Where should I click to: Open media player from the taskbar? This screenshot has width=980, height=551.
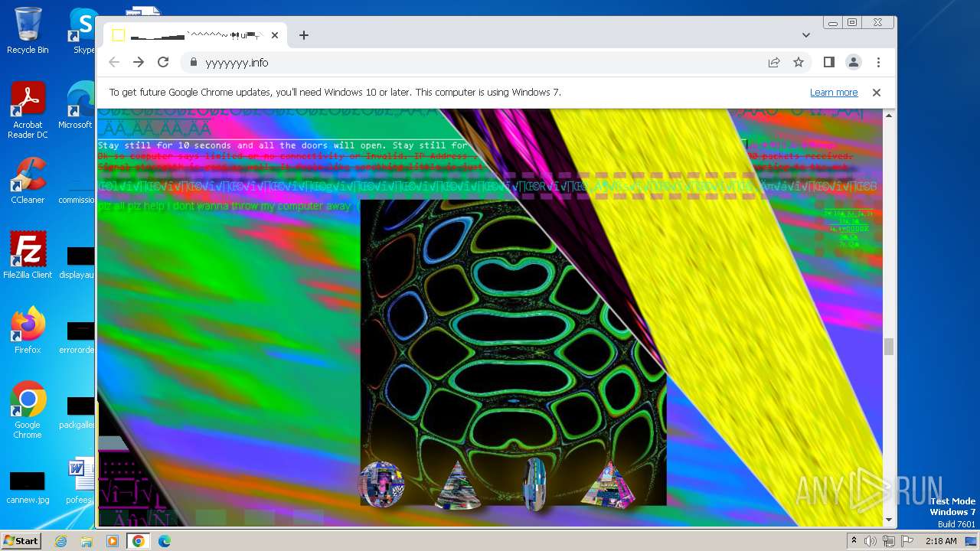(113, 541)
